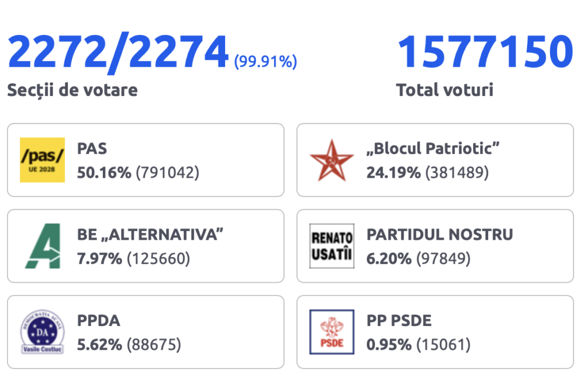Click the red star Blocul Patriotic logo
The height and width of the screenshot is (376, 588).
[332, 160]
